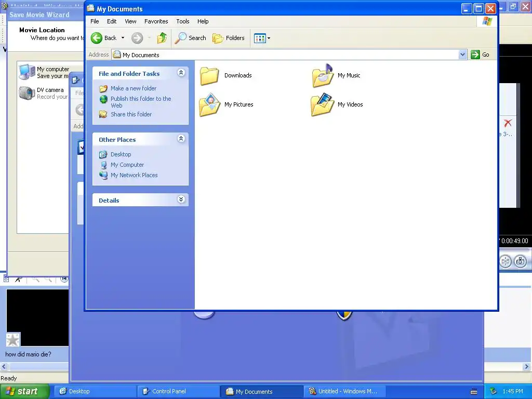Click the red X icon in Movie Maker
The image size is (532, 399).
tap(508, 123)
